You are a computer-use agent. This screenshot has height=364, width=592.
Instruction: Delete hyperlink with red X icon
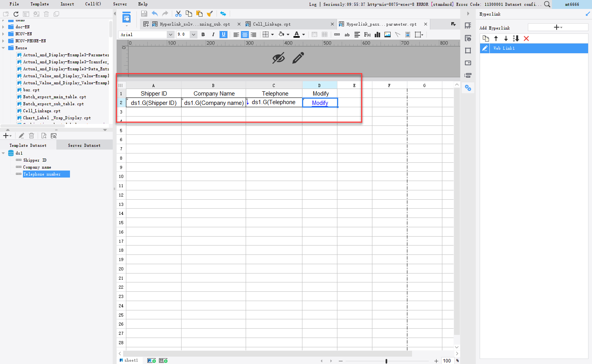click(x=526, y=38)
